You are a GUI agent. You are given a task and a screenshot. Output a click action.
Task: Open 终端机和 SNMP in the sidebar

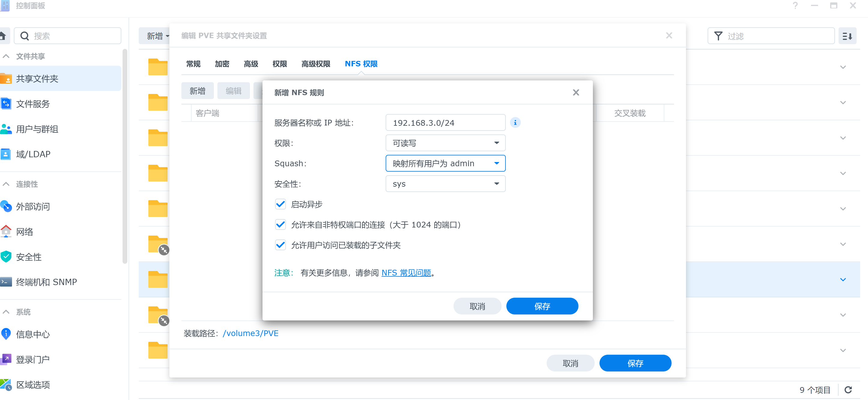[x=61, y=282]
